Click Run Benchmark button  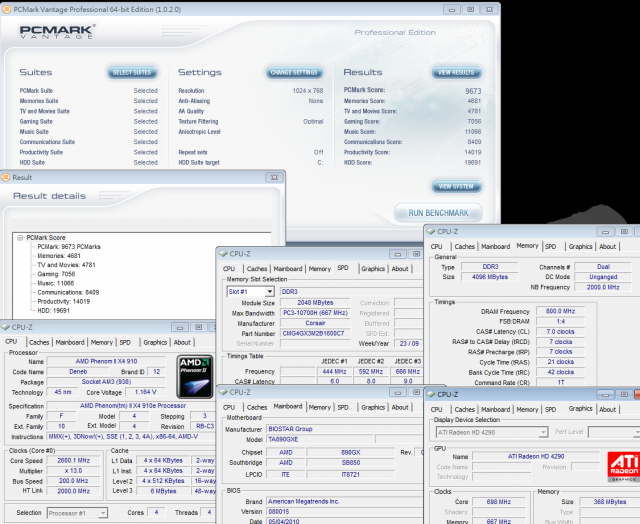(438, 213)
